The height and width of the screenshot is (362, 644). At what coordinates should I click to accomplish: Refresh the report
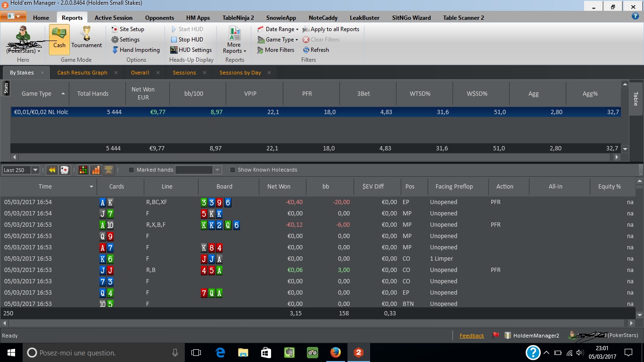[x=316, y=50]
